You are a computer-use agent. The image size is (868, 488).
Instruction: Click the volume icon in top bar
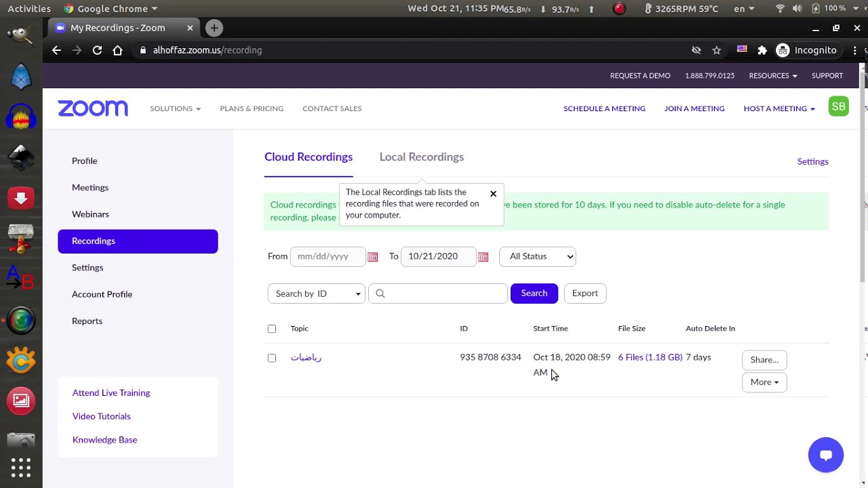pyautogui.click(x=797, y=9)
